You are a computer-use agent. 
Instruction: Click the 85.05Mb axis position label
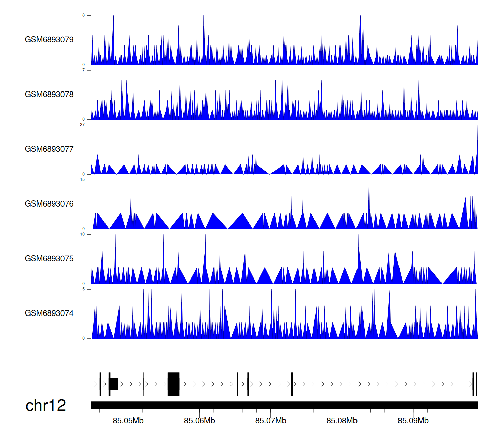coord(128,421)
